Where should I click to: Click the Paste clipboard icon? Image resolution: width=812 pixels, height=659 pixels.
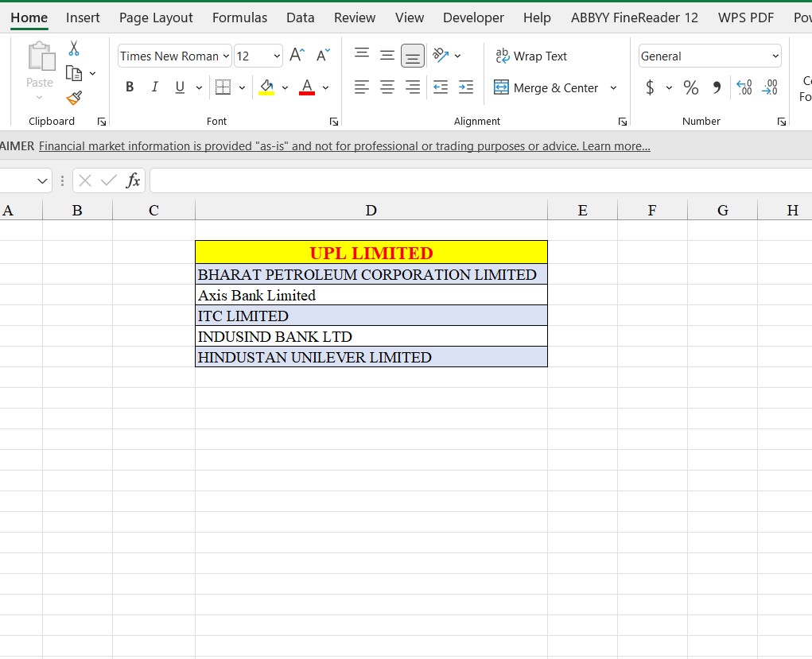pyautogui.click(x=41, y=56)
